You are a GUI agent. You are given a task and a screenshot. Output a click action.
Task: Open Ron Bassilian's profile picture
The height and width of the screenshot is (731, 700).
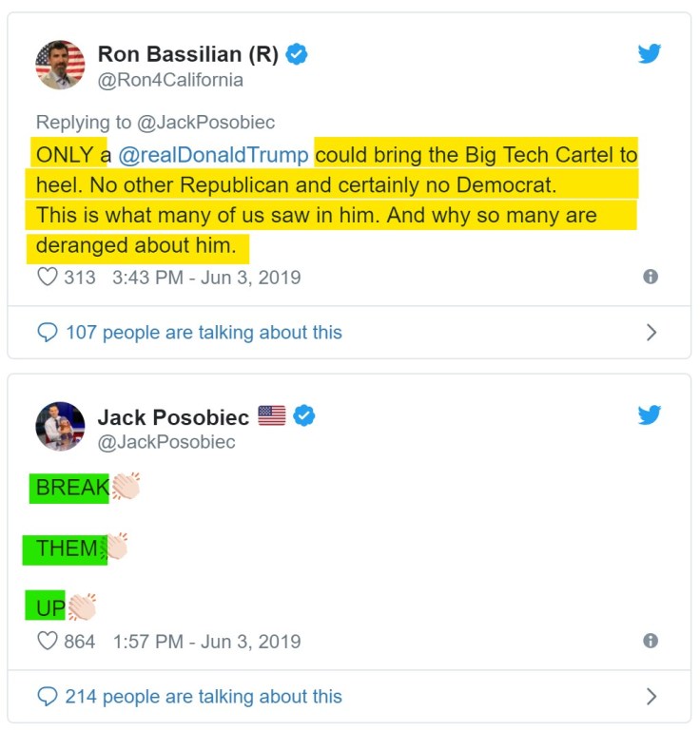pyautogui.click(x=60, y=65)
